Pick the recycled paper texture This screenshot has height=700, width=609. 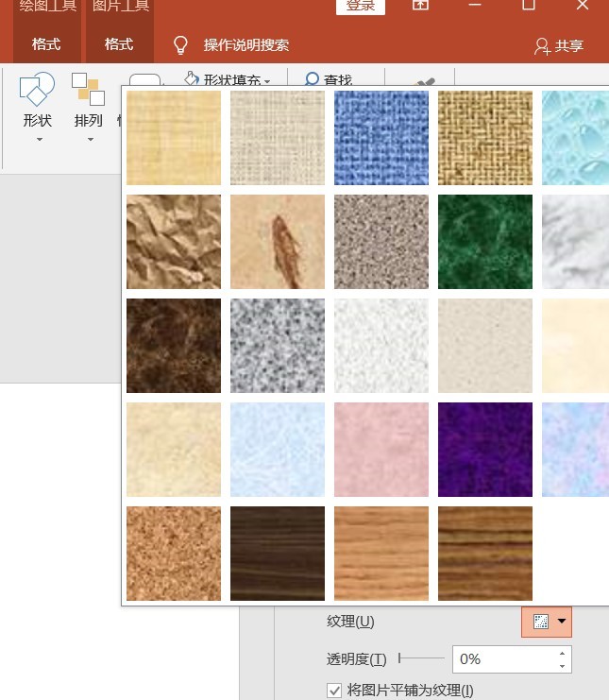click(485, 346)
